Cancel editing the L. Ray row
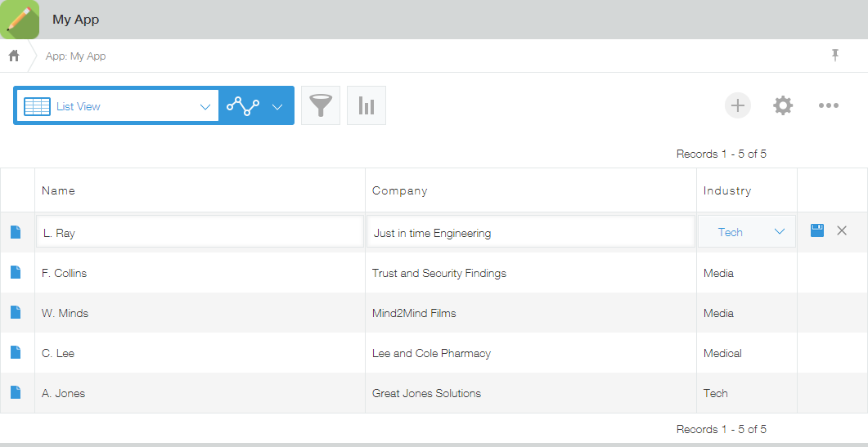Image resolution: width=868 pixels, height=447 pixels. (x=842, y=230)
